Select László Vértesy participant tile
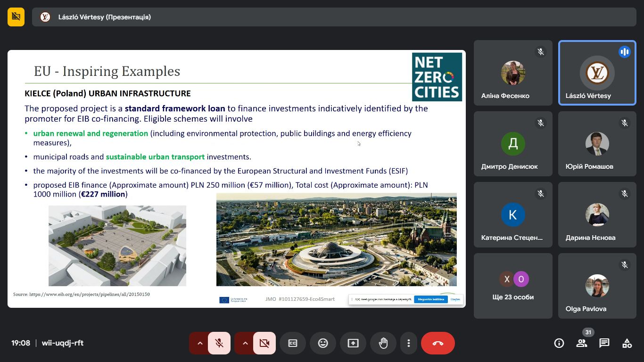The width and height of the screenshot is (644, 362). pyautogui.click(x=597, y=73)
